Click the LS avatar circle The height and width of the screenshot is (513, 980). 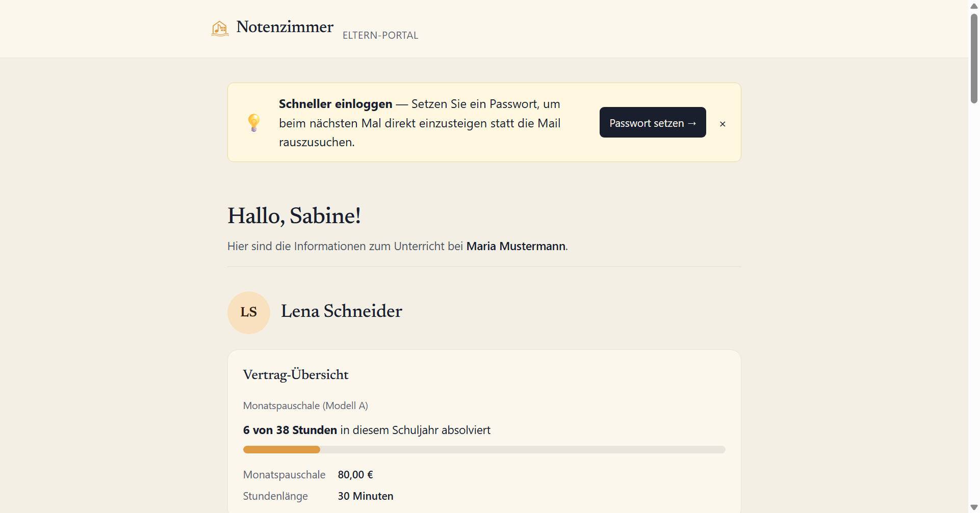click(x=249, y=312)
